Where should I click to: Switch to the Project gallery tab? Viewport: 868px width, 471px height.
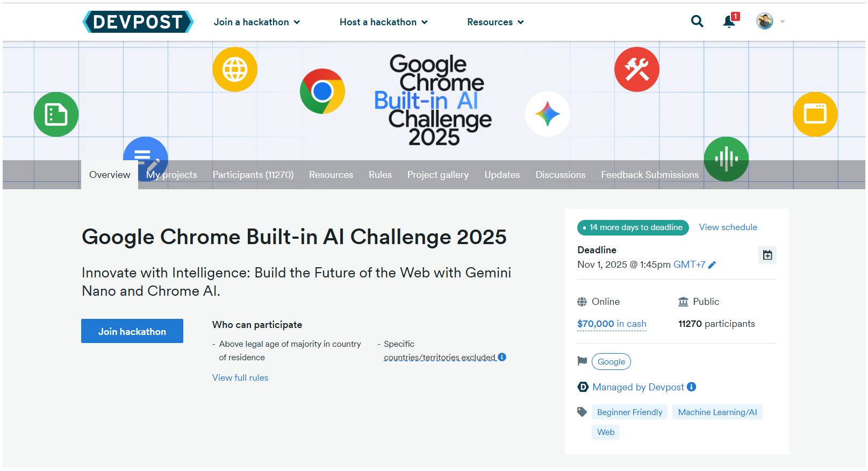[437, 175]
